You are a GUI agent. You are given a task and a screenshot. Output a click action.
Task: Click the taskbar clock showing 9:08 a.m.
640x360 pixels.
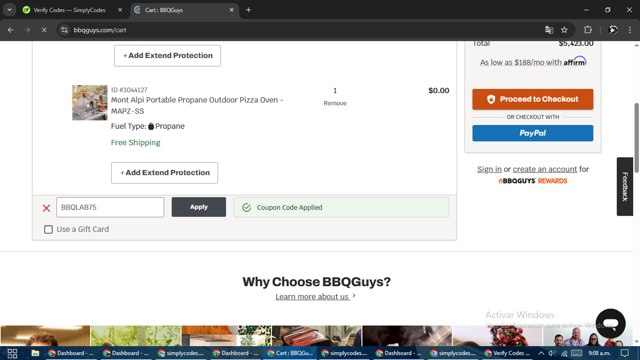(x=600, y=353)
